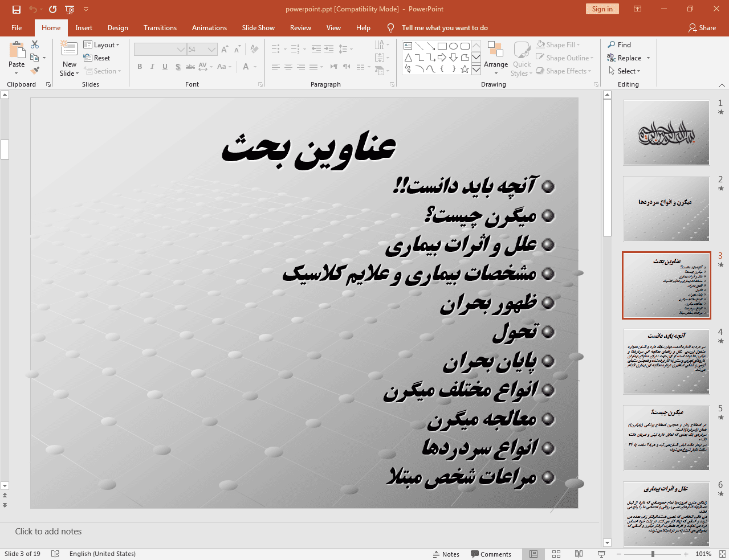729x560 pixels.
Task: Switch to the Design tab
Action: 117,27
